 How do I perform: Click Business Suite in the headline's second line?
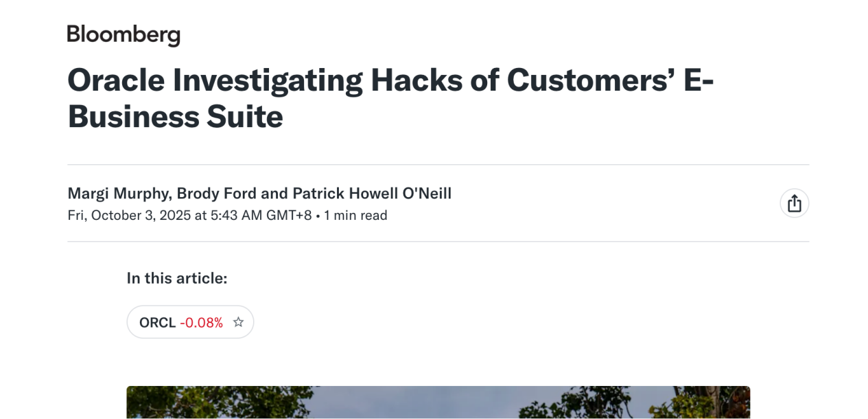175,117
